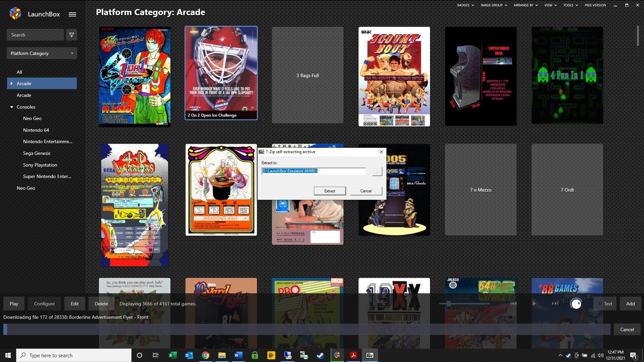Click the image size slider handle
This screenshot has height=362, width=644.
(448, 304)
